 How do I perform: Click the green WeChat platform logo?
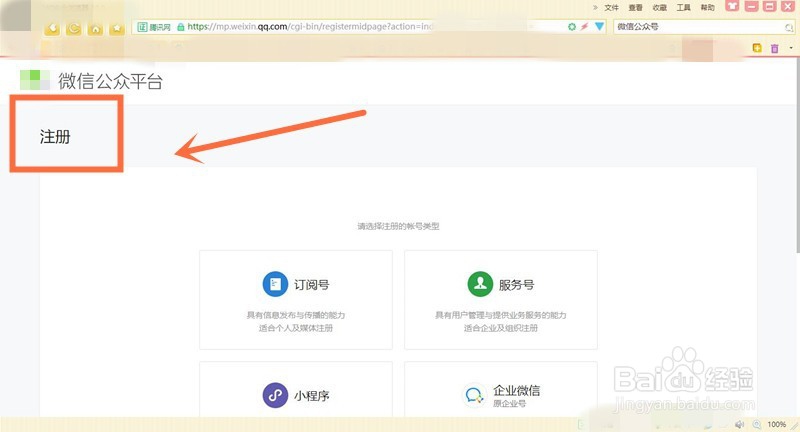(35, 80)
